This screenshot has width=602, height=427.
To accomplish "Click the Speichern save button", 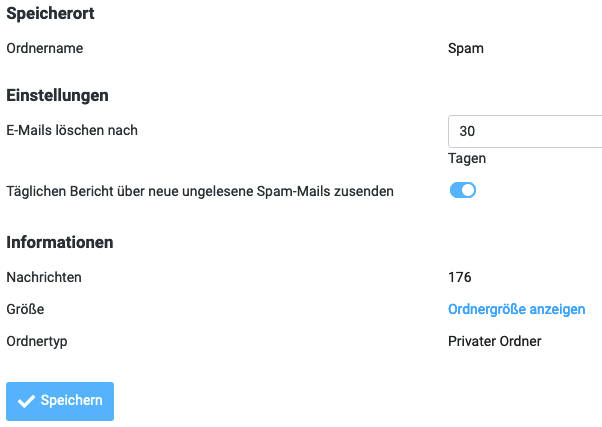I will tap(60, 400).
